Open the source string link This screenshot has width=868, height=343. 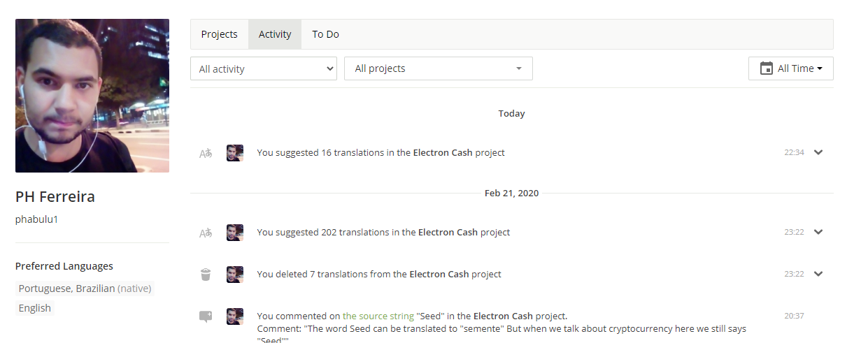click(x=378, y=316)
